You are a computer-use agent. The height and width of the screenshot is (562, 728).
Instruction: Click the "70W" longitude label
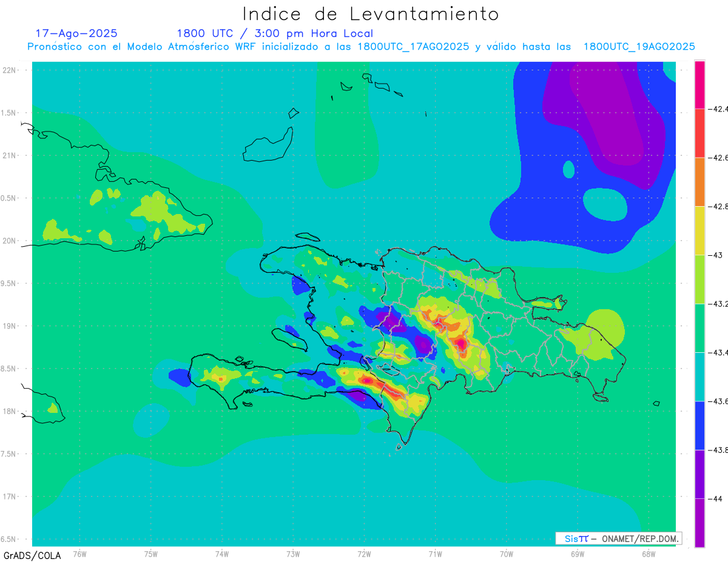tap(507, 554)
